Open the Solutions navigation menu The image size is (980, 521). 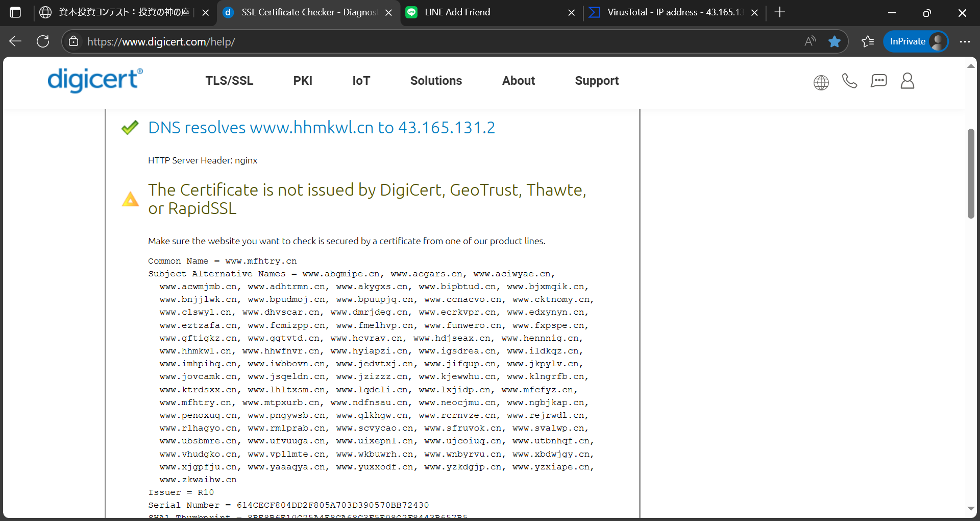436,81
